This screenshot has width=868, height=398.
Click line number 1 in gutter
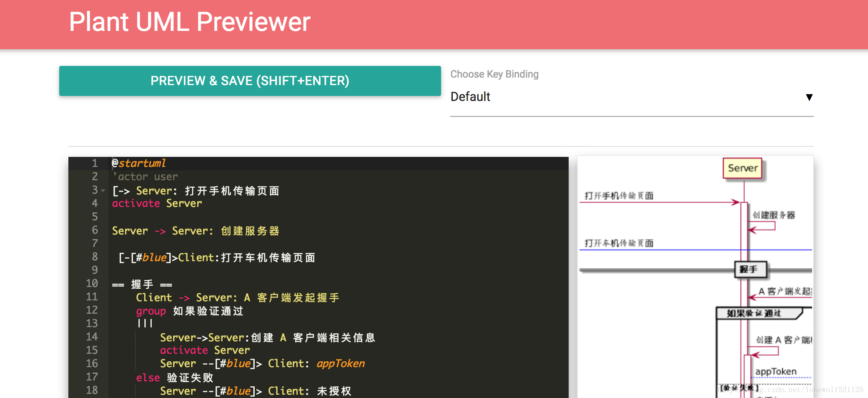[95, 163]
